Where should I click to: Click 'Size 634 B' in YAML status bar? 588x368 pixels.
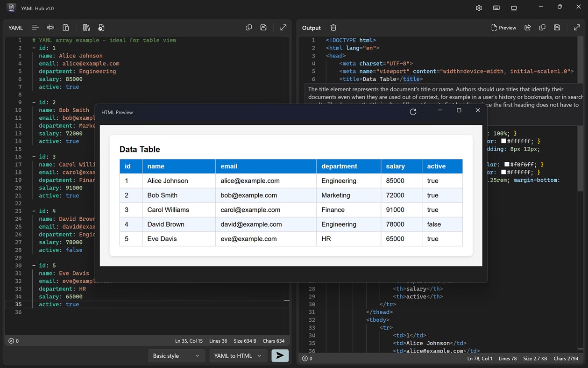pos(245,341)
